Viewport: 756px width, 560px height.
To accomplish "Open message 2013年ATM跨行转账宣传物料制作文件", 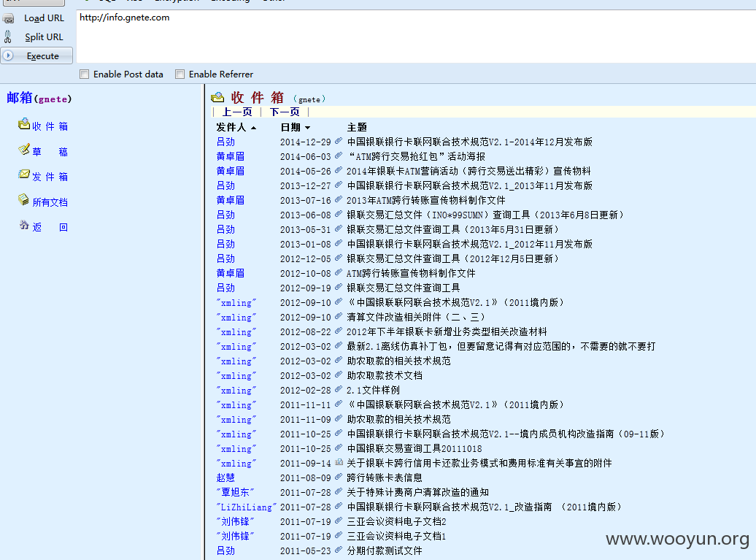I will (x=426, y=200).
